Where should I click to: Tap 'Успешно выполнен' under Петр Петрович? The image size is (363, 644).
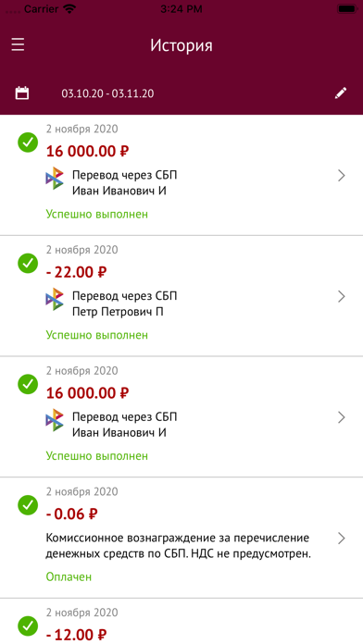pos(96,335)
